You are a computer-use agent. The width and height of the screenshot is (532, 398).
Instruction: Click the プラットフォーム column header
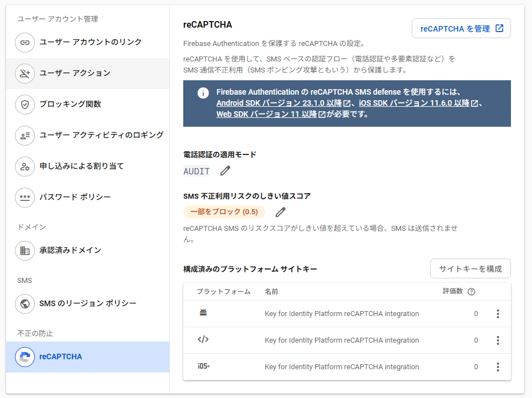[224, 292]
